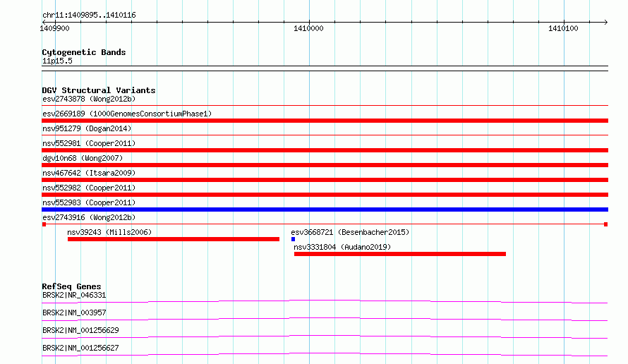The width and height of the screenshot is (628, 364).
Task: Click the magenta line under BRSK2|NR_046331
Action: (x=325, y=301)
